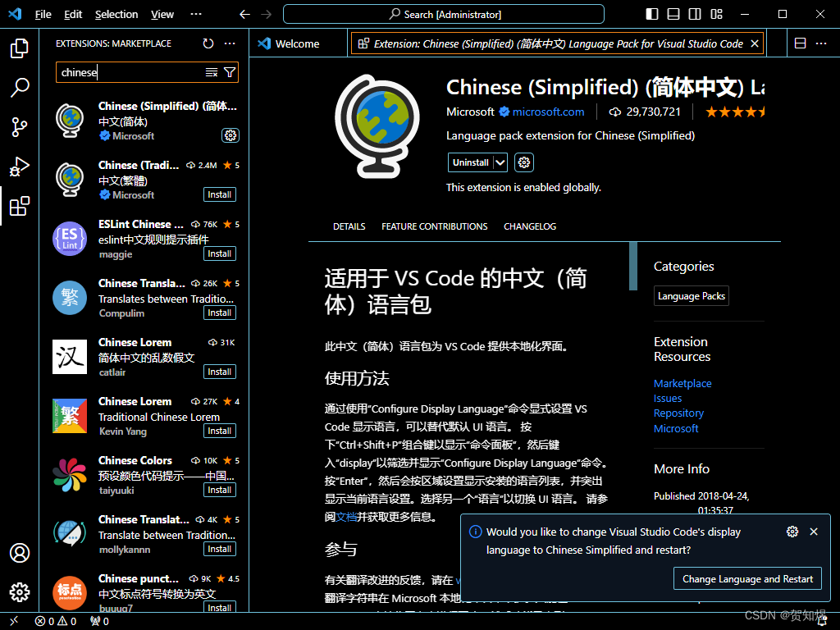The height and width of the screenshot is (630, 840).
Task: Open the Search view in activity bar
Action: [20, 87]
